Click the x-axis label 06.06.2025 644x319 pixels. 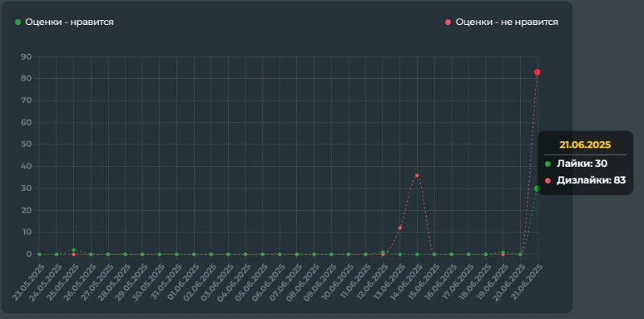270,282
